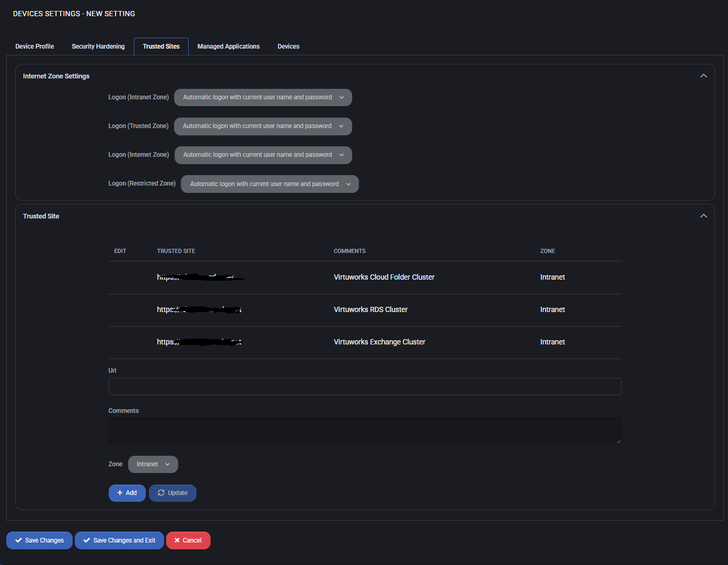Select Virtuworks Exchange Cluster comment
Viewport: 728px width, 565px height.
tap(379, 342)
